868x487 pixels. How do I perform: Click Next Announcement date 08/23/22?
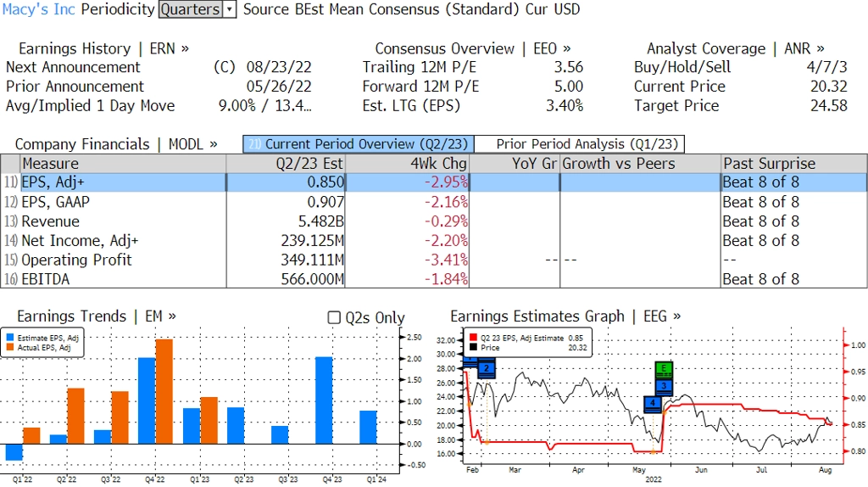(278, 67)
